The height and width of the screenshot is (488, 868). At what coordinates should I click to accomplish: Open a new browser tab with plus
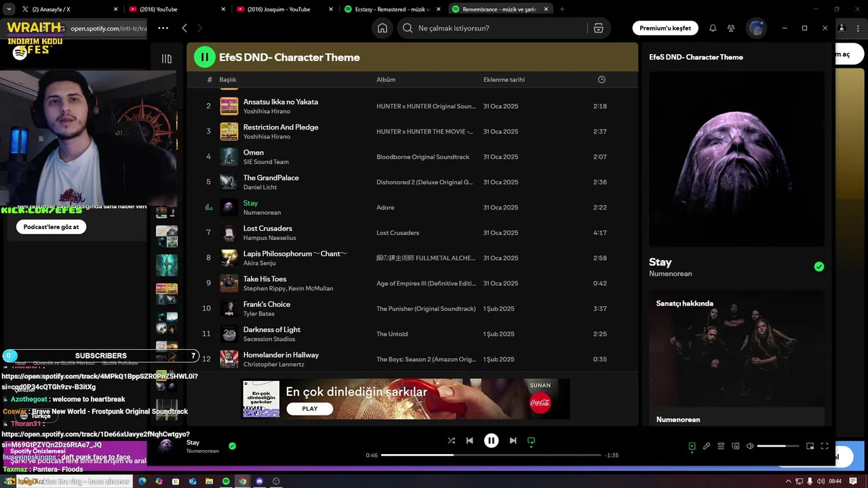point(561,9)
